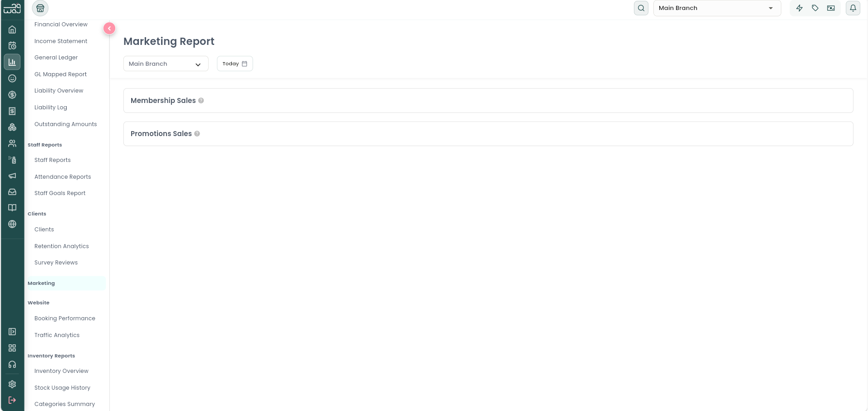Open the four-squares grid icon in sidebar

12,348
